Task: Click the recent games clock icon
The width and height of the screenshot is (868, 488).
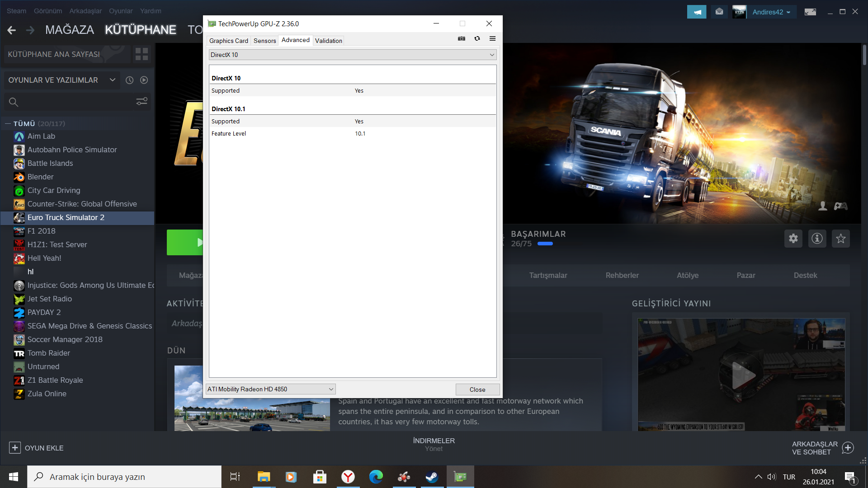Action: pyautogui.click(x=129, y=80)
